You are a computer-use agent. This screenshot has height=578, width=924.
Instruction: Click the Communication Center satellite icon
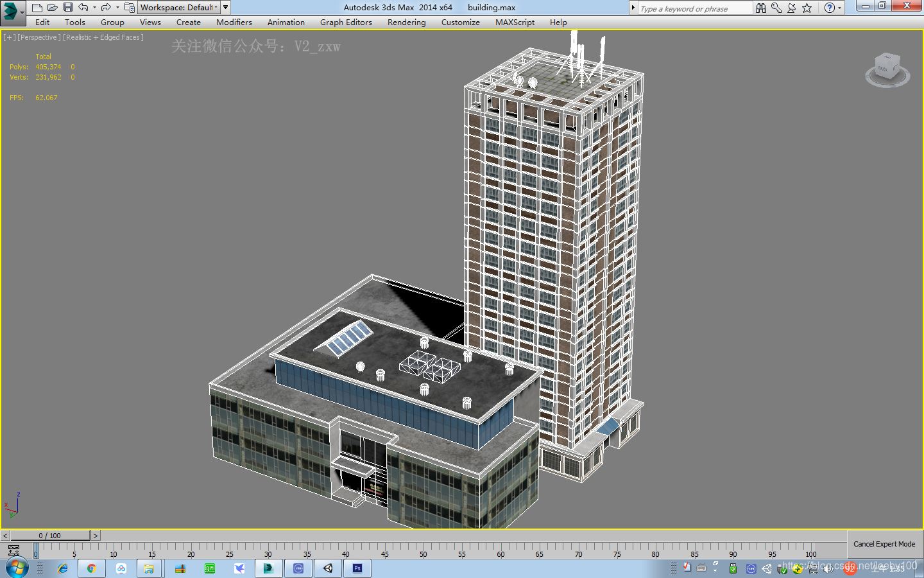792,8
